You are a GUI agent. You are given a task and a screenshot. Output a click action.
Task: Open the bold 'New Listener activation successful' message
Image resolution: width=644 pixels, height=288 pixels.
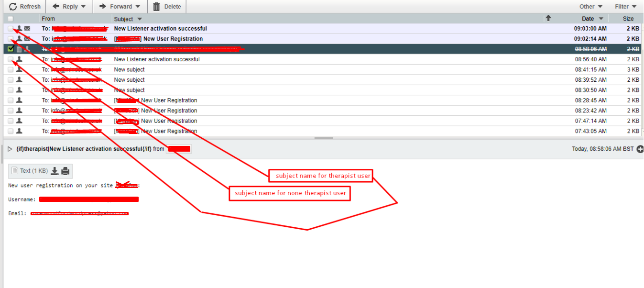pyautogui.click(x=161, y=29)
